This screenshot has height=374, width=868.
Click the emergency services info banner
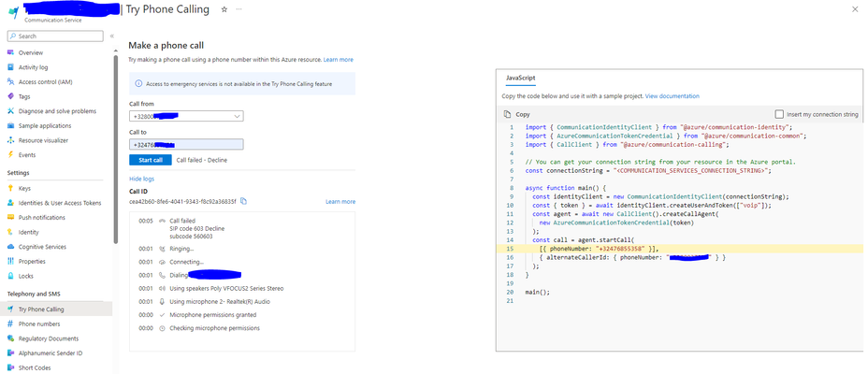click(x=242, y=83)
